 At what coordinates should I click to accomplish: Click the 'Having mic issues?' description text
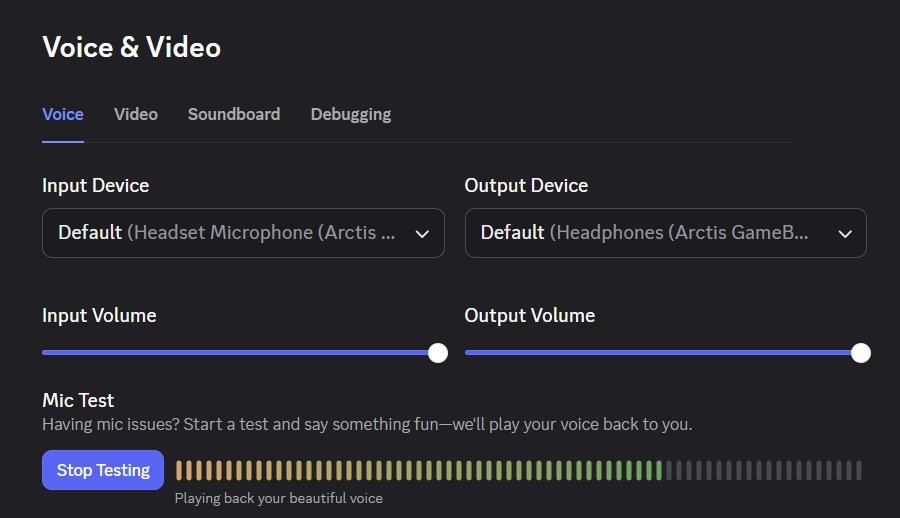coord(367,424)
